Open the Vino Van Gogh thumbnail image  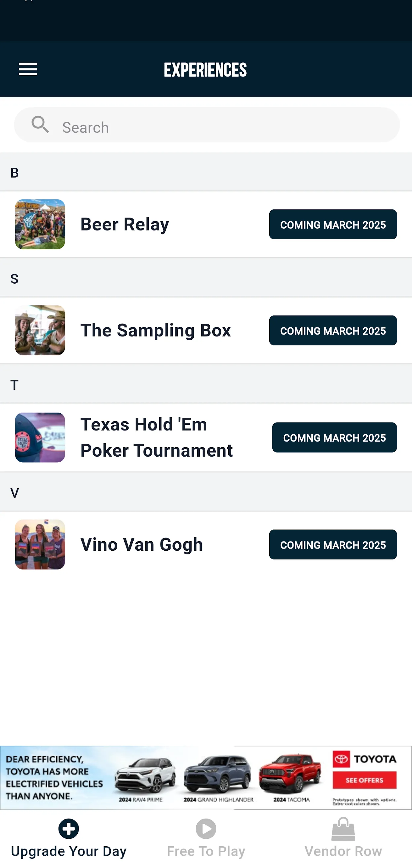click(40, 545)
